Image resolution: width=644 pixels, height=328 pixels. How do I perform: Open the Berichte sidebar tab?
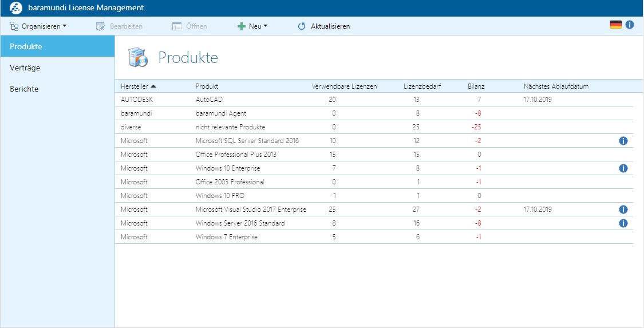pyautogui.click(x=57, y=89)
